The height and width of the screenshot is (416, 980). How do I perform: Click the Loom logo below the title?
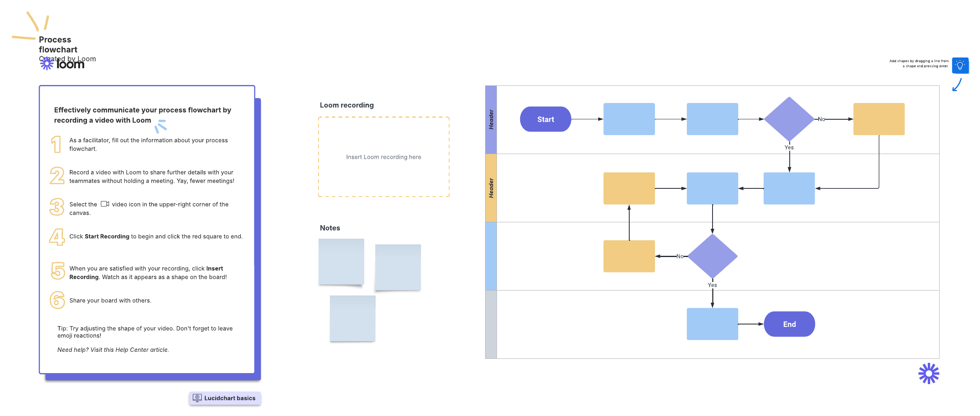pyautogui.click(x=62, y=64)
